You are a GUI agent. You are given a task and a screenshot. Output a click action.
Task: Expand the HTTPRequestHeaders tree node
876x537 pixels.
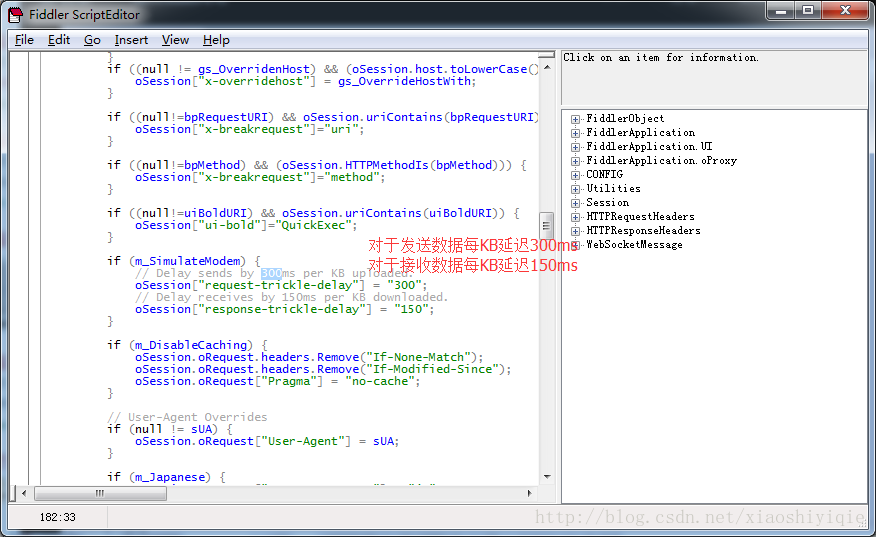click(x=575, y=217)
